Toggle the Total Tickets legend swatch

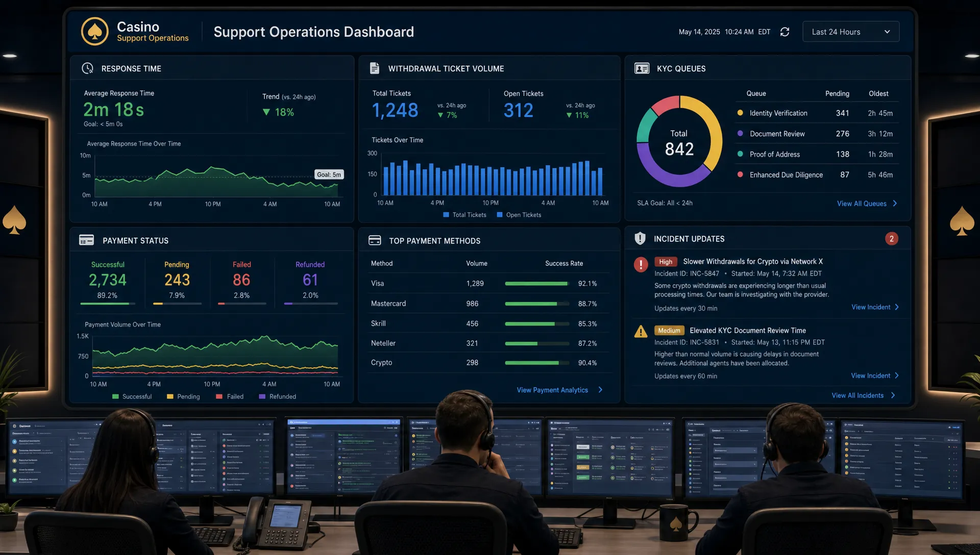click(446, 215)
